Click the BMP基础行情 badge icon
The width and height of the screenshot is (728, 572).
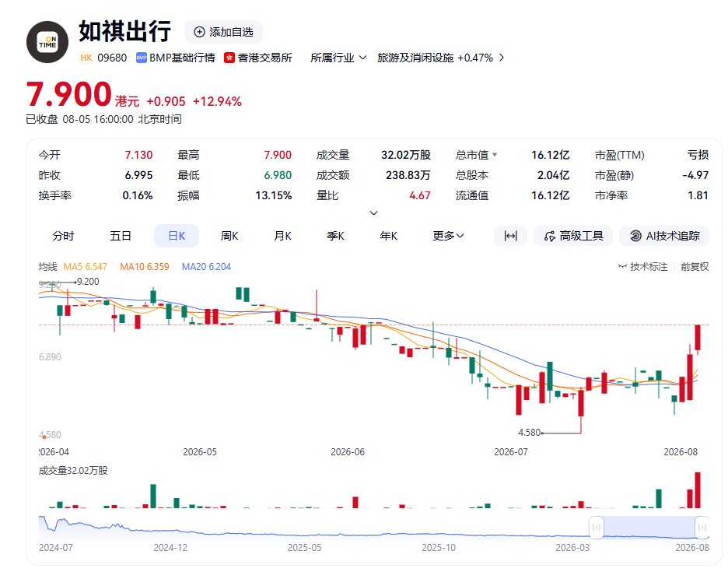point(141,58)
